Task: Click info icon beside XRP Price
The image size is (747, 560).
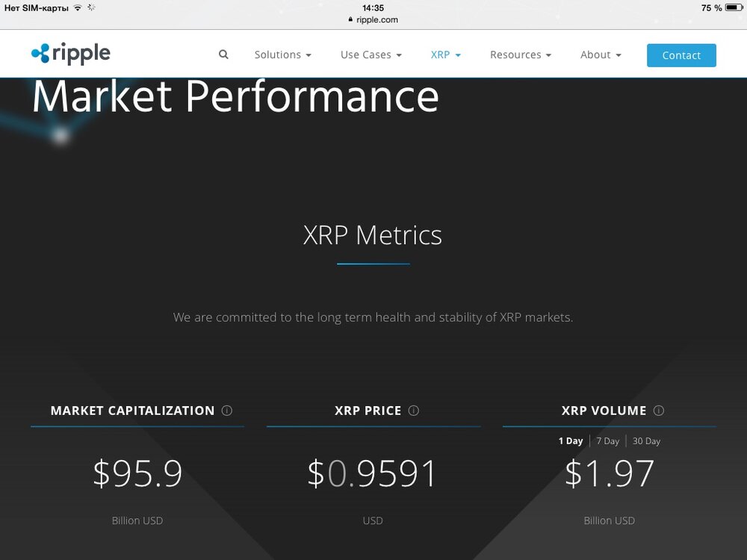Action: 414,411
